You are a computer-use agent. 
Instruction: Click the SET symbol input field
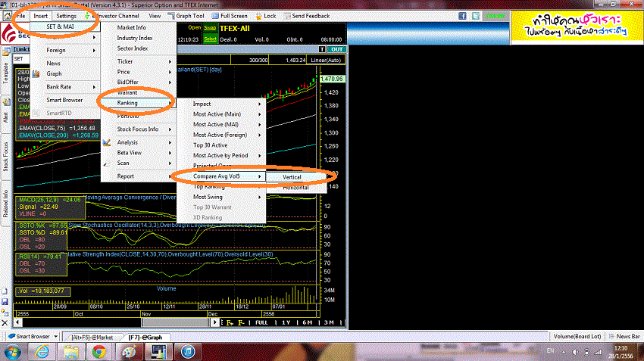(21, 59)
